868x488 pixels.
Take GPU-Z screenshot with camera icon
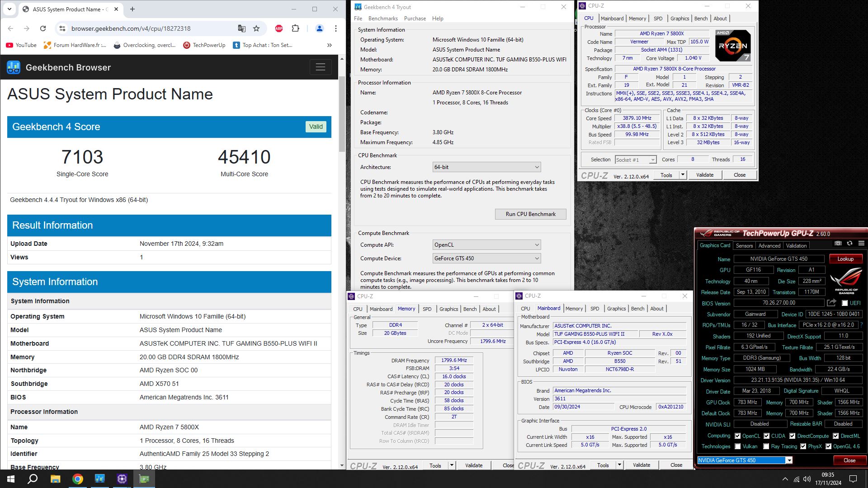coord(838,243)
